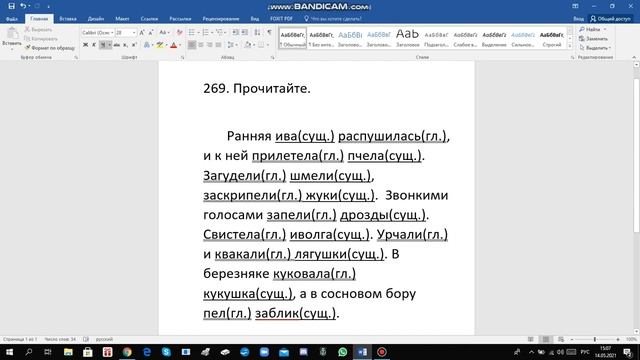Toggle Italic (К) formatting
The height and width of the screenshot is (360, 640).
pyautogui.click(x=94, y=45)
